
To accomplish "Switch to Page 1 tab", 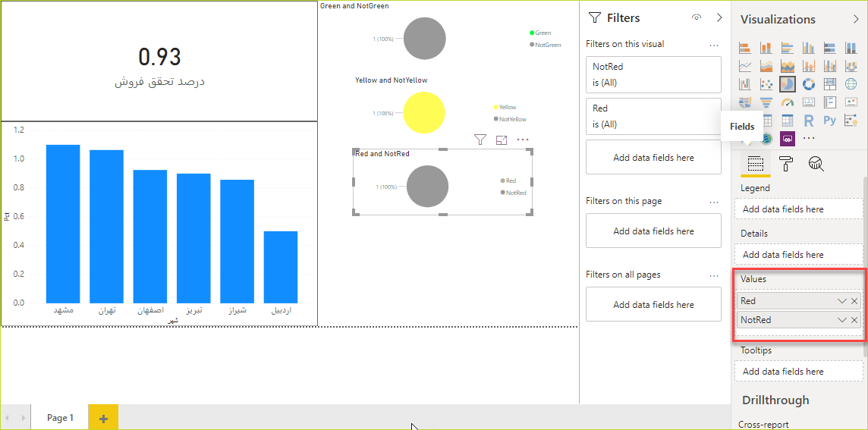I will point(60,418).
